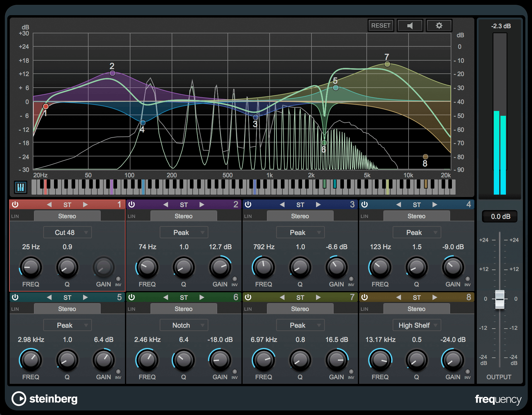Select band 1 Stereo tab

click(67, 216)
